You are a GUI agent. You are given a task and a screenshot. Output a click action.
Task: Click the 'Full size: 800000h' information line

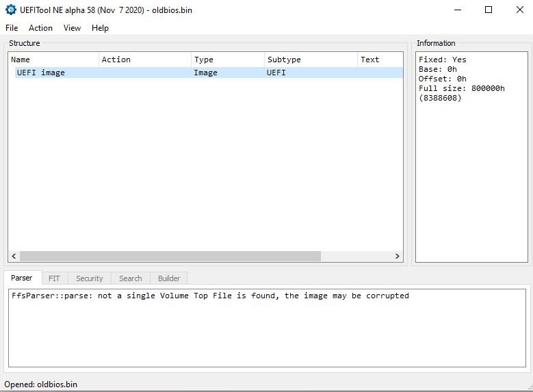(462, 88)
